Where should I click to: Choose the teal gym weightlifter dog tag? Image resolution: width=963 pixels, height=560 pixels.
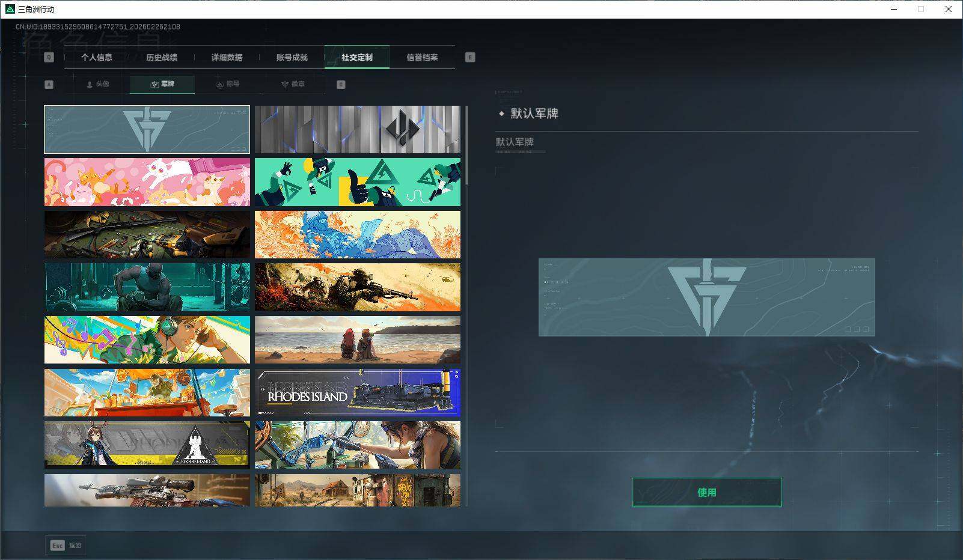coord(147,287)
